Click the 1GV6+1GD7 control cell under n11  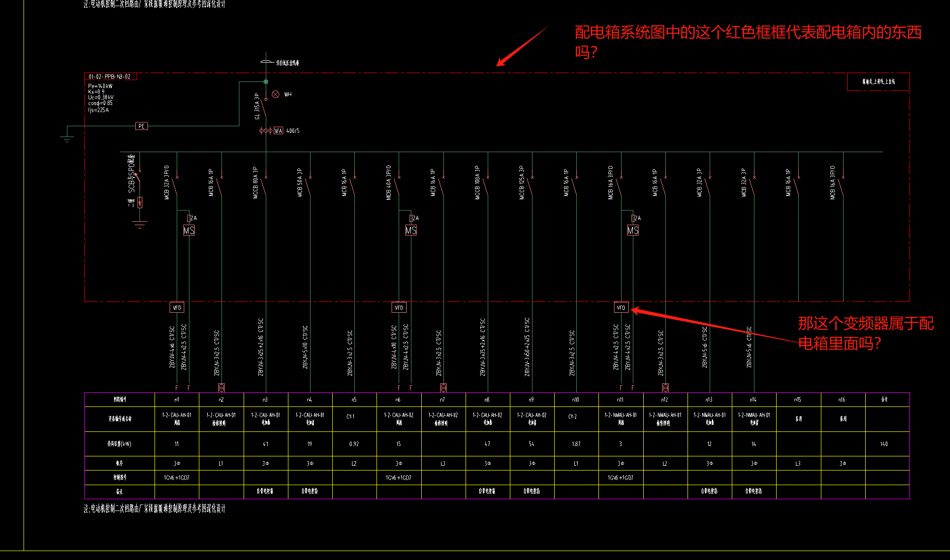[621, 477]
